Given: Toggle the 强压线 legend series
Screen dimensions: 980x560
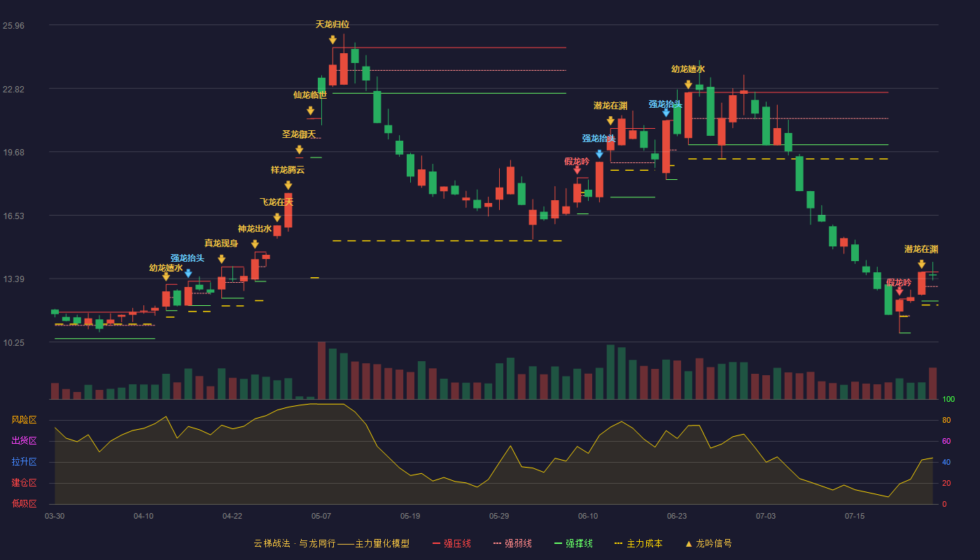Looking at the screenshot, I should [451, 543].
